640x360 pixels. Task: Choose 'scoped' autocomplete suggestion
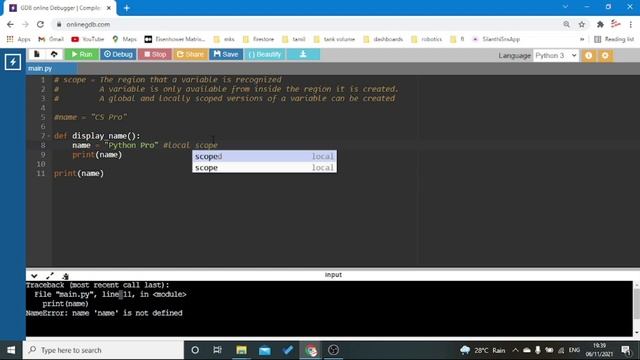point(264,156)
